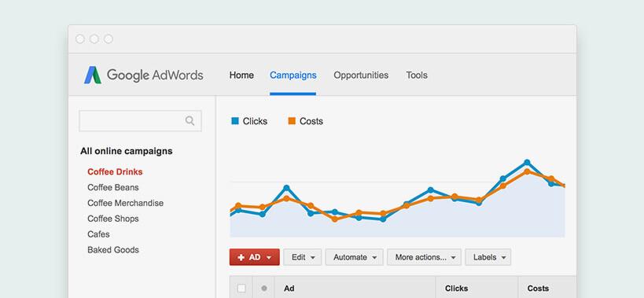Open the Edit dropdown
This screenshot has height=298, width=644.
303,257
